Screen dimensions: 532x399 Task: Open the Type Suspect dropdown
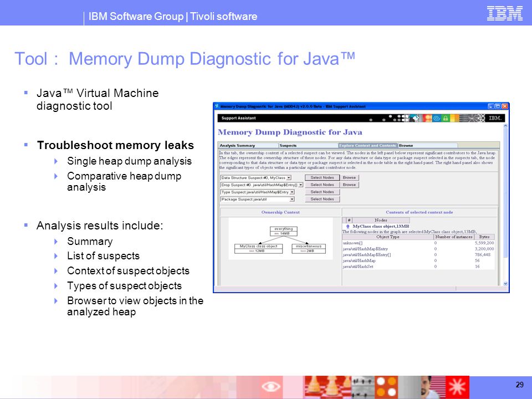pos(292,192)
